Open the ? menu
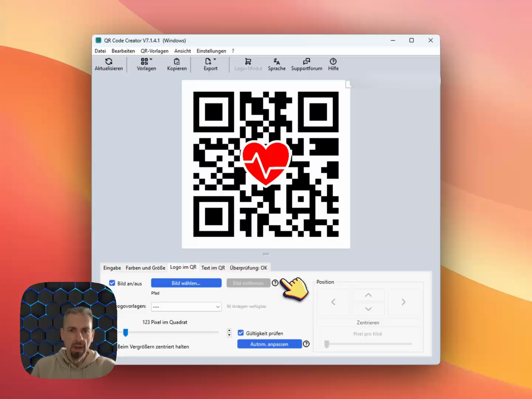The width and height of the screenshot is (532, 399). [x=233, y=51]
